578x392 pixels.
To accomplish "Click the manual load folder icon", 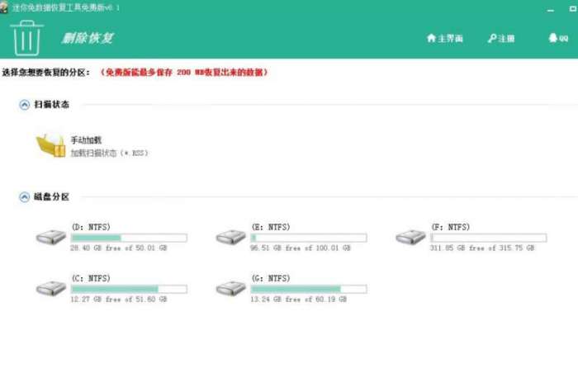I will 50,145.
